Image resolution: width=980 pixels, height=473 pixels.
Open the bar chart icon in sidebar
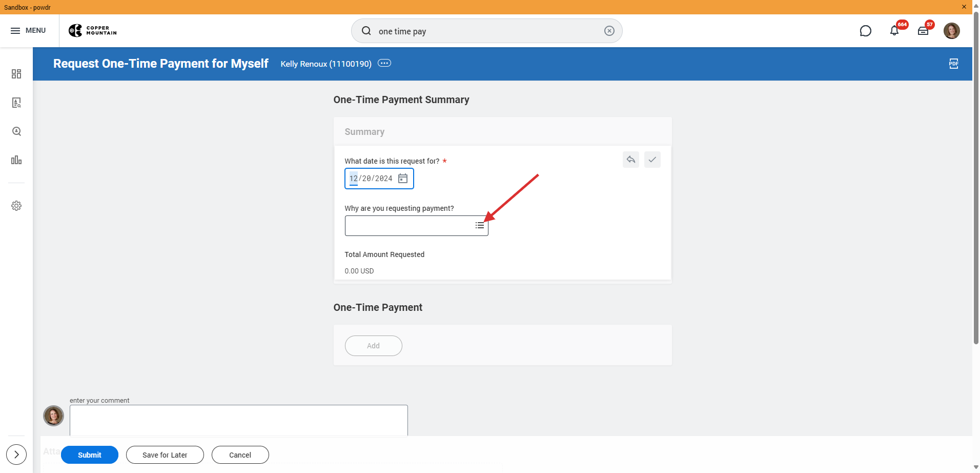pyautogui.click(x=16, y=160)
